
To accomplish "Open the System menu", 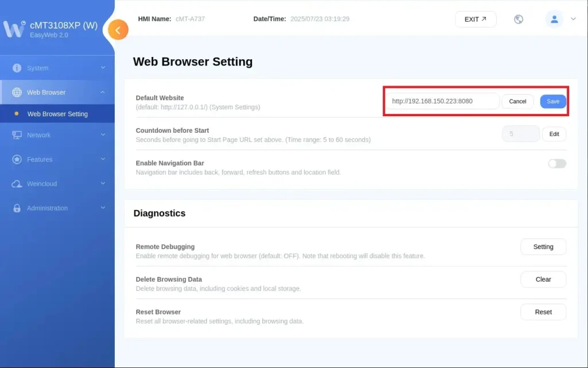I will [x=57, y=68].
